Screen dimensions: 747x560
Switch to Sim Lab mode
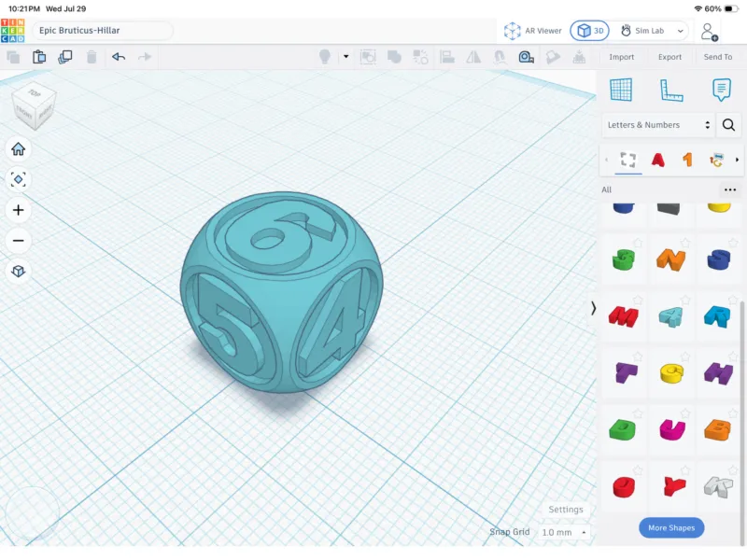[x=642, y=31]
